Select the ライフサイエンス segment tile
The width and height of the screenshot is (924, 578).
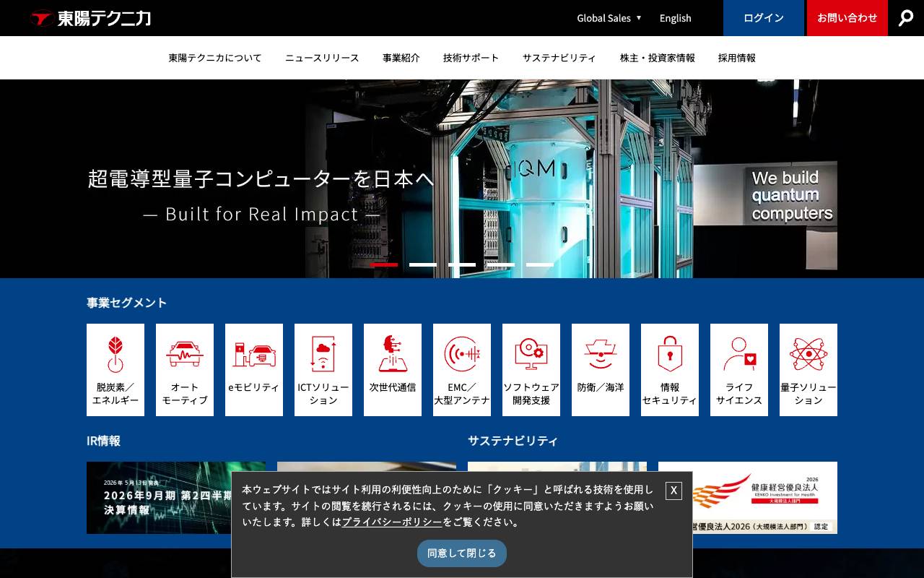point(739,370)
